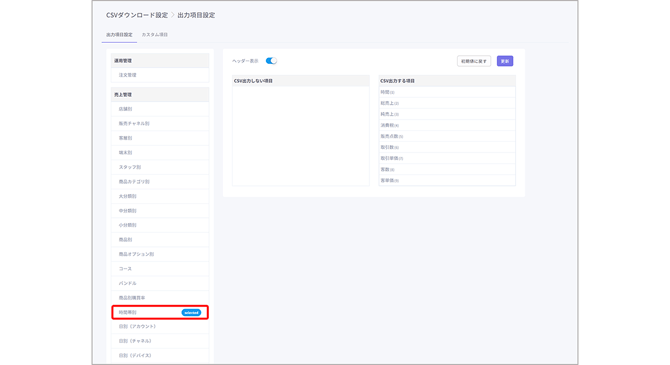Select 日別（デバイス） in the sidebar
The height and width of the screenshot is (365, 670).
[x=160, y=355]
